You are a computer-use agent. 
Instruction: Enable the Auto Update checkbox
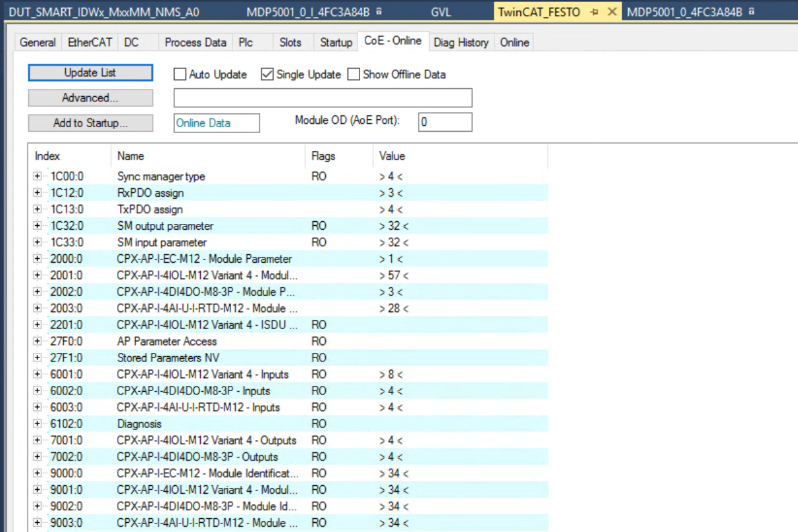[x=180, y=74]
